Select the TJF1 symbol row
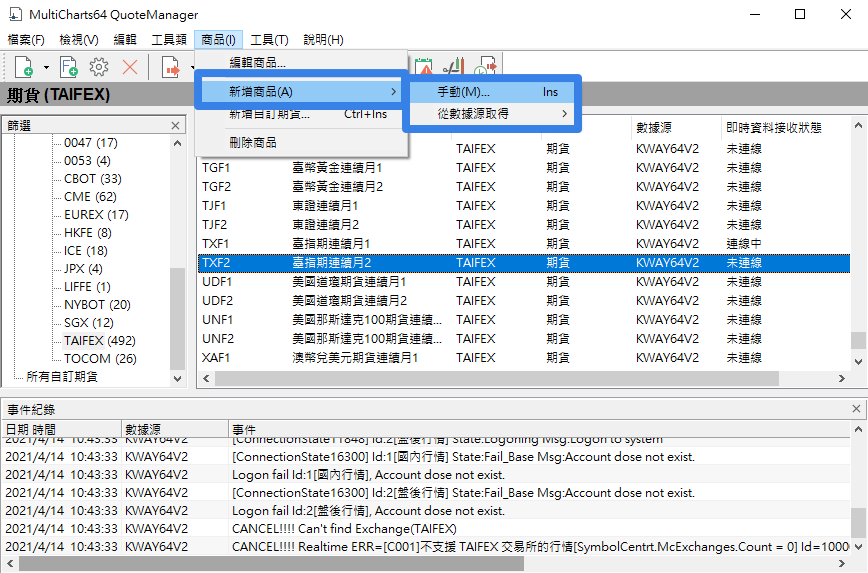 pyautogui.click(x=524, y=206)
